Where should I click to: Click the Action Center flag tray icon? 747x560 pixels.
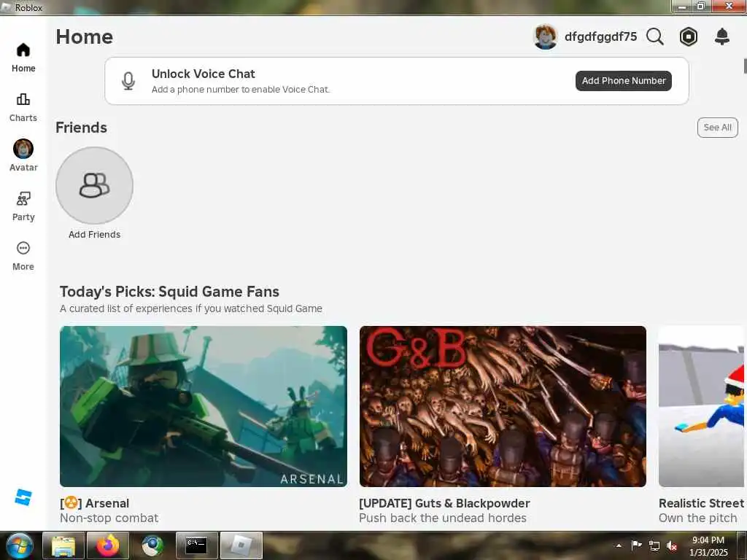pyautogui.click(x=636, y=545)
